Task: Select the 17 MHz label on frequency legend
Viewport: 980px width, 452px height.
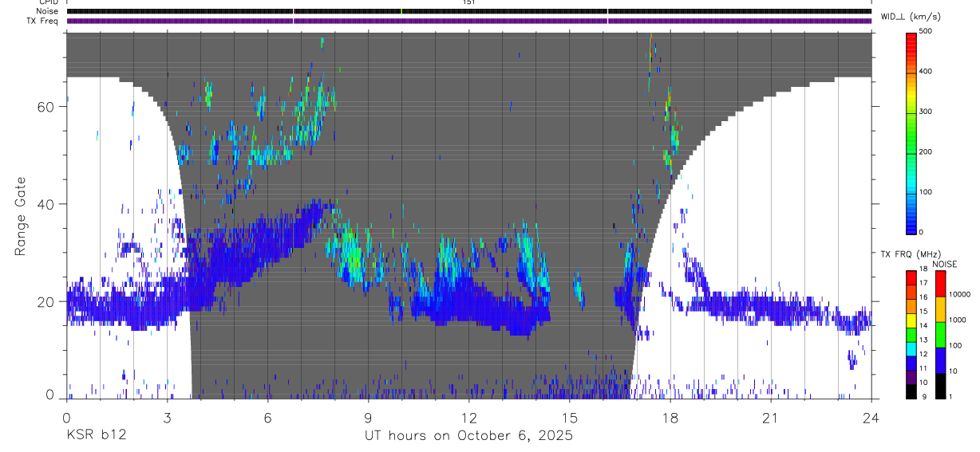Action: click(x=923, y=283)
